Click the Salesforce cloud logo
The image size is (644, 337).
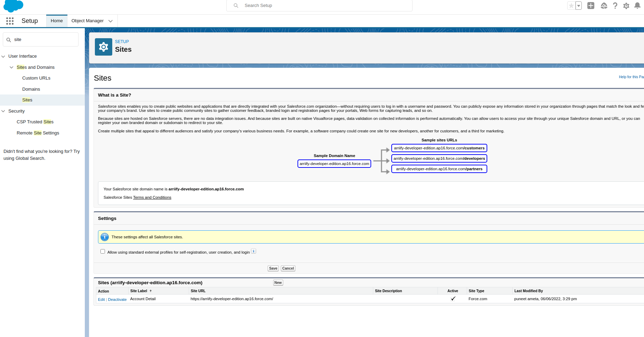[13, 6]
